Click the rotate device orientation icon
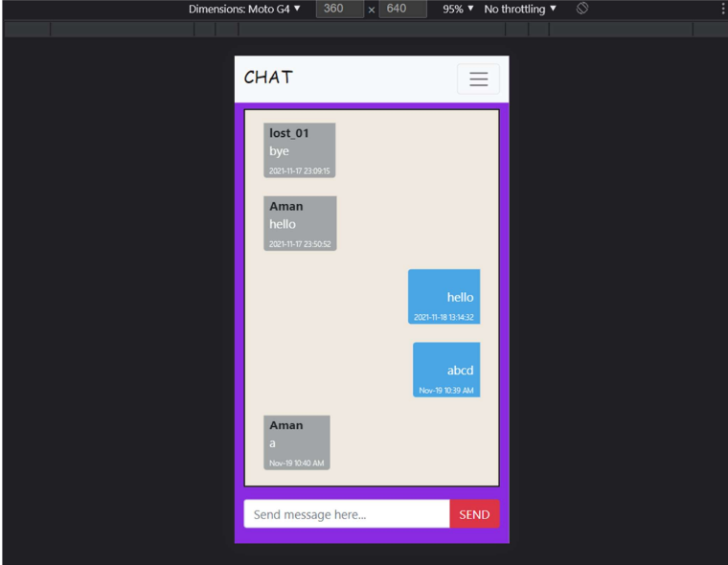This screenshot has height=565, width=728. pos(582,9)
